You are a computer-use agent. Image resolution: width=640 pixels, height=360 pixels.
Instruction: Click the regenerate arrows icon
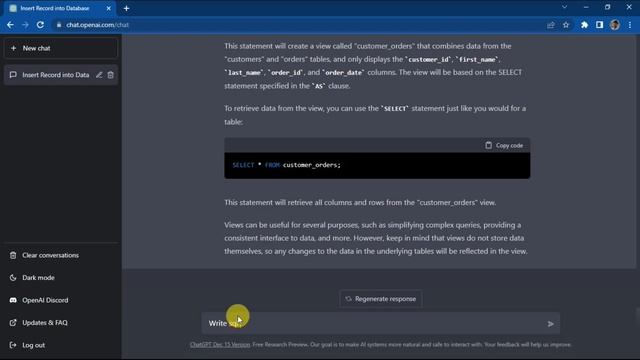click(x=348, y=299)
